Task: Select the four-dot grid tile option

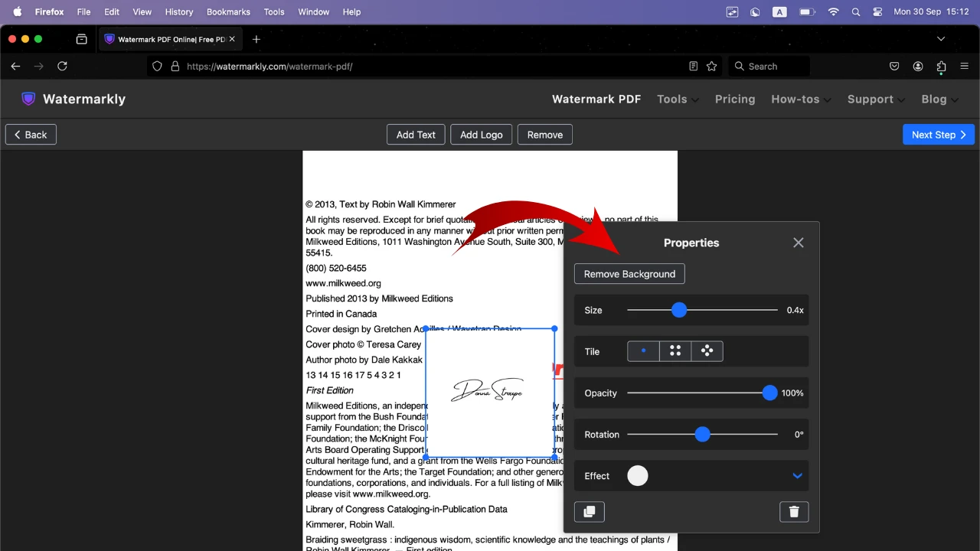Action: [675, 351]
